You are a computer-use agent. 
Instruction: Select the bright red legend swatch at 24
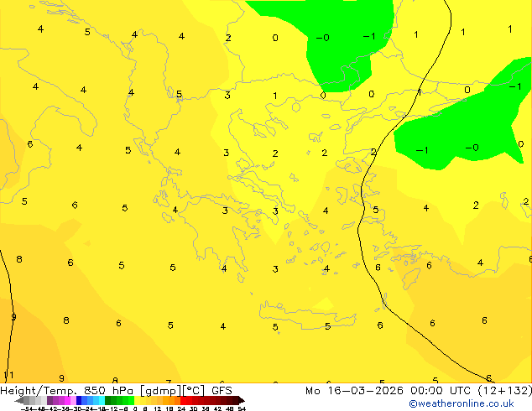(183, 400)
